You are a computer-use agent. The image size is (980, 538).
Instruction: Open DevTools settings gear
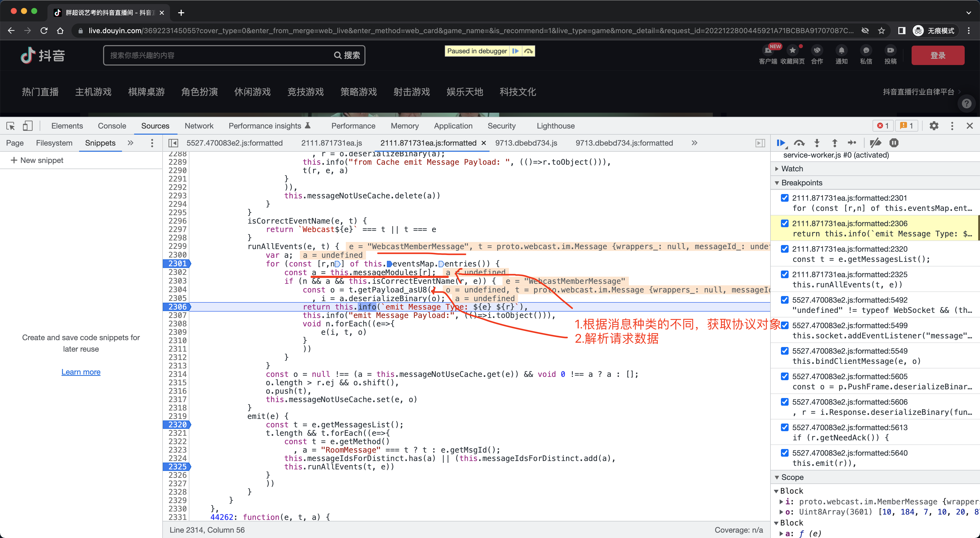point(934,126)
